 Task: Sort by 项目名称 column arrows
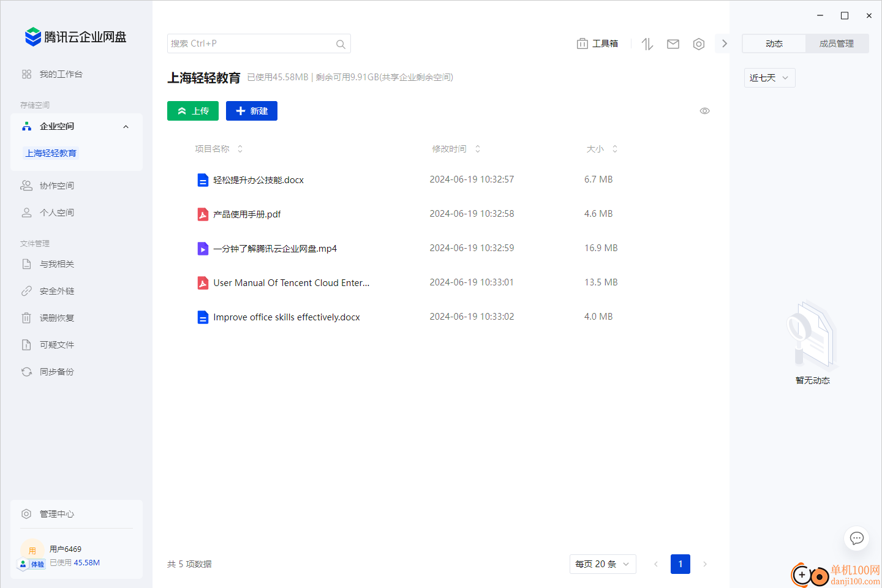tap(240, 149)
